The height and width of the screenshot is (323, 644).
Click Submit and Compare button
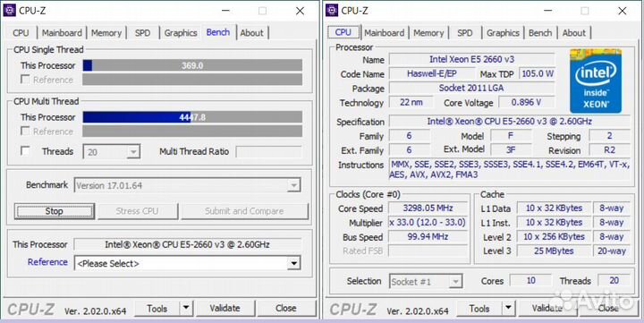[244, 211]
